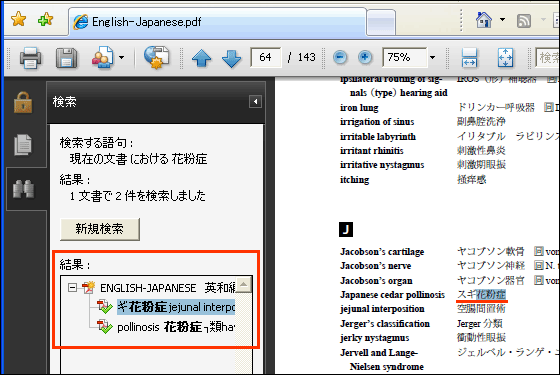Select the 花粉症 jejunal interposition search result
560x375 pixels.
(176, 307)
